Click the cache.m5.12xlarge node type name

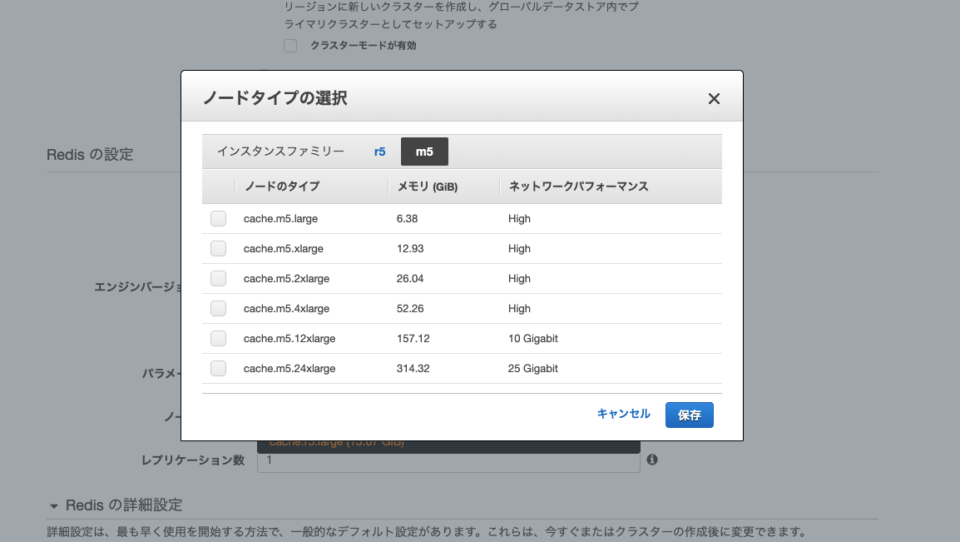coord(290,339)
